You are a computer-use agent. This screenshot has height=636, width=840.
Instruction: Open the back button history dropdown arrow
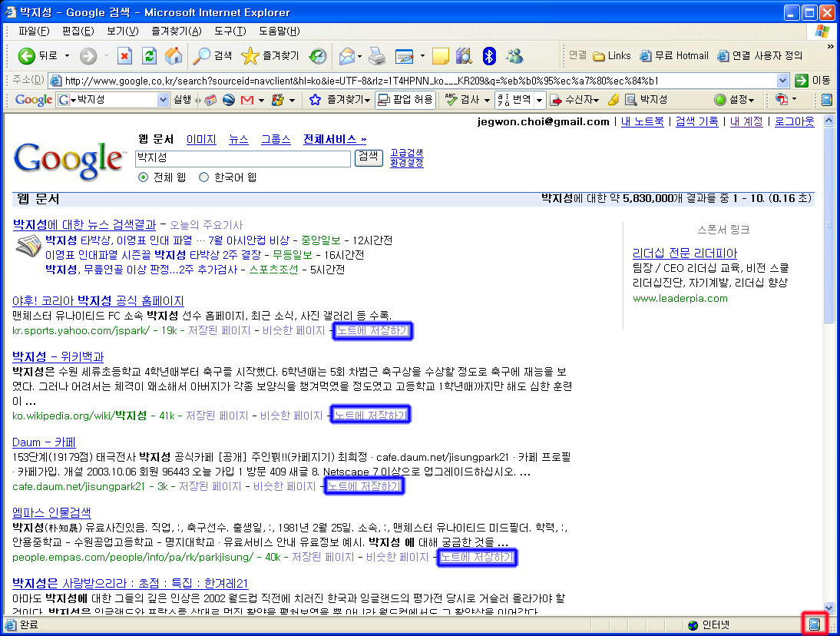coord(67,56)
